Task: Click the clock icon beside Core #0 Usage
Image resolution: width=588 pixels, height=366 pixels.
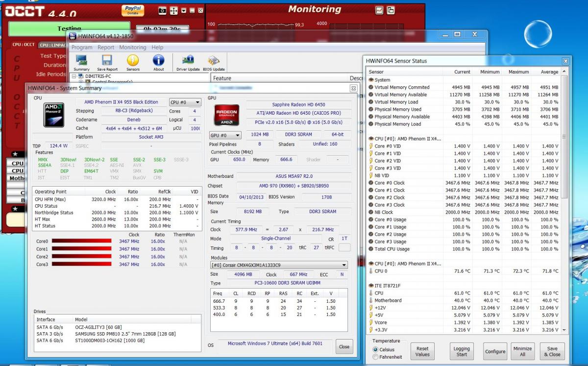Action: (371, 220)
